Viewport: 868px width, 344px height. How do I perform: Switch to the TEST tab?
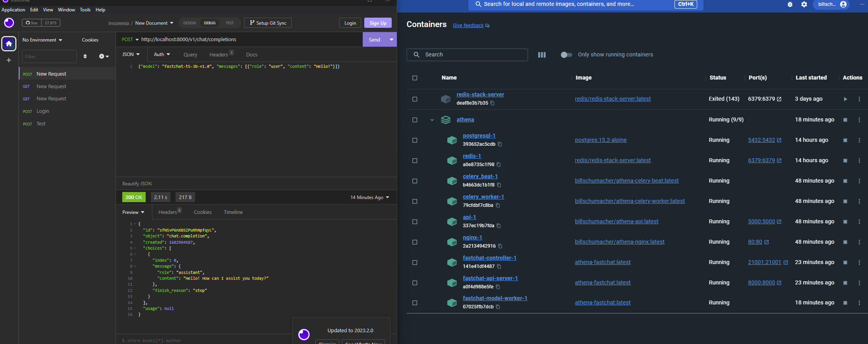(230, 23)
